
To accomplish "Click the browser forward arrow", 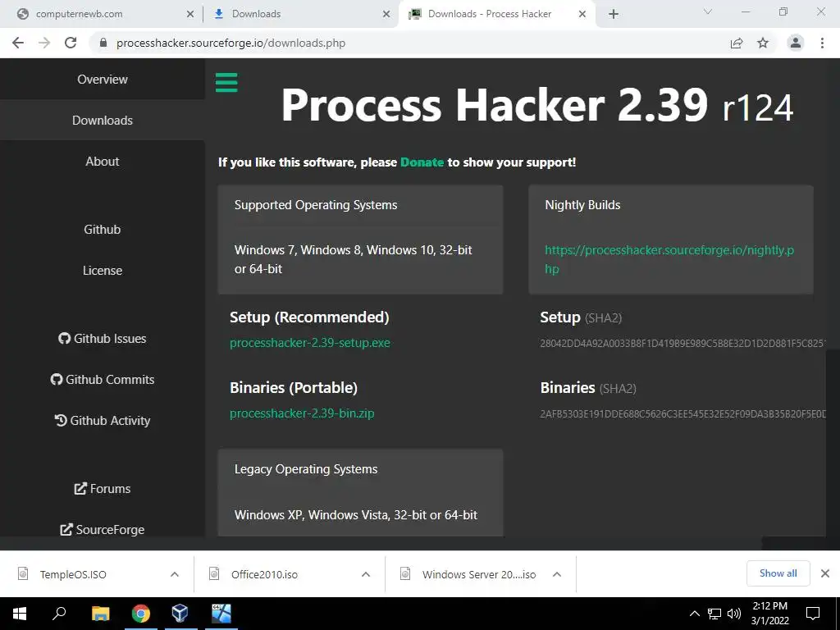I will coord(44,43).
